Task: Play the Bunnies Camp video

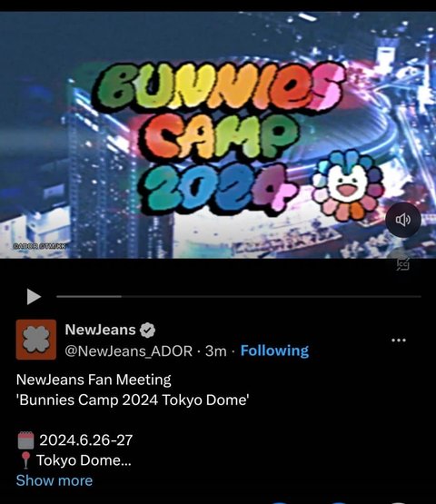Action: 34,297
